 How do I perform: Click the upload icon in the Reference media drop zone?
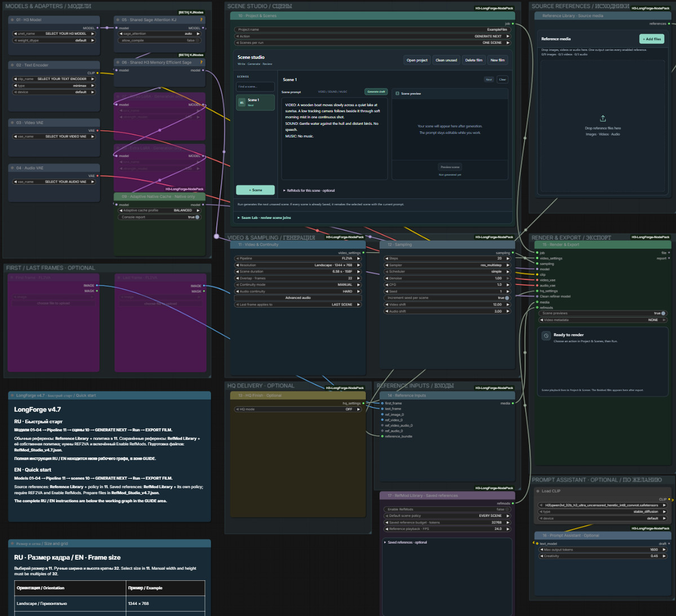(x=603, y=118)
